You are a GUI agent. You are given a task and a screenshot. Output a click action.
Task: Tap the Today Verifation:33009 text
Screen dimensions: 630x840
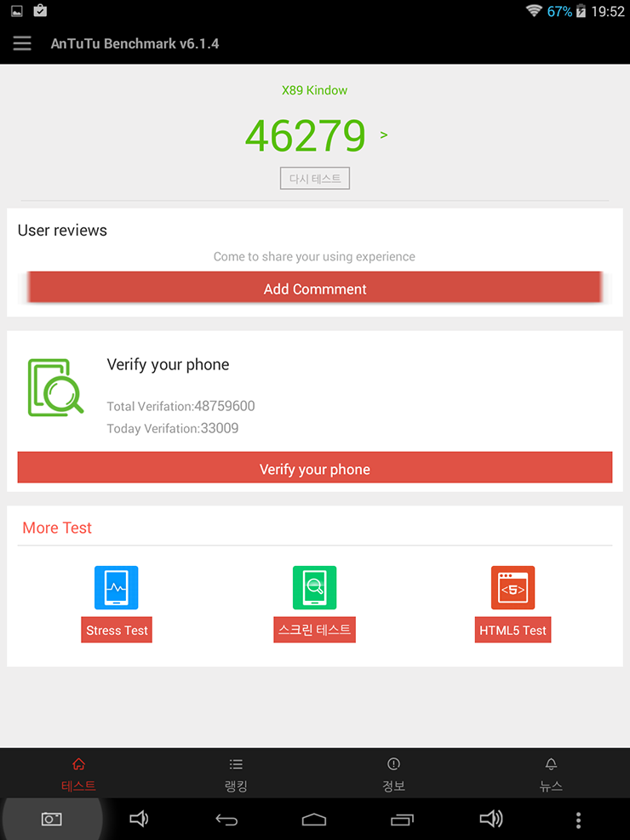[173, 428]
